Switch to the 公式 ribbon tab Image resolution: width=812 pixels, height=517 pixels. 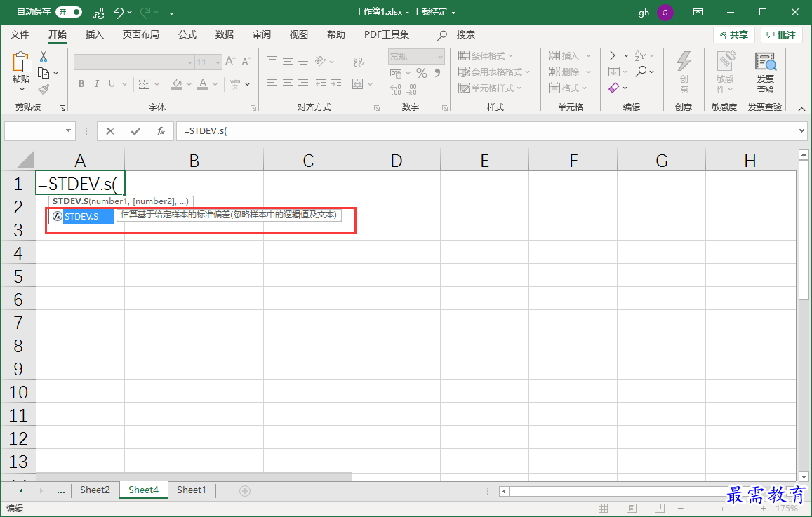click(x=187, y=34)
